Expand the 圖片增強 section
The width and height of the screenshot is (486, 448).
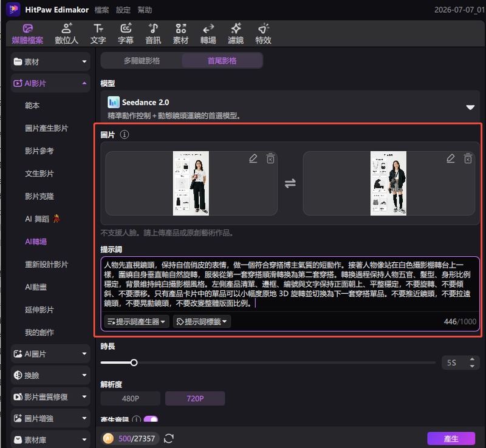click(50, 418)
